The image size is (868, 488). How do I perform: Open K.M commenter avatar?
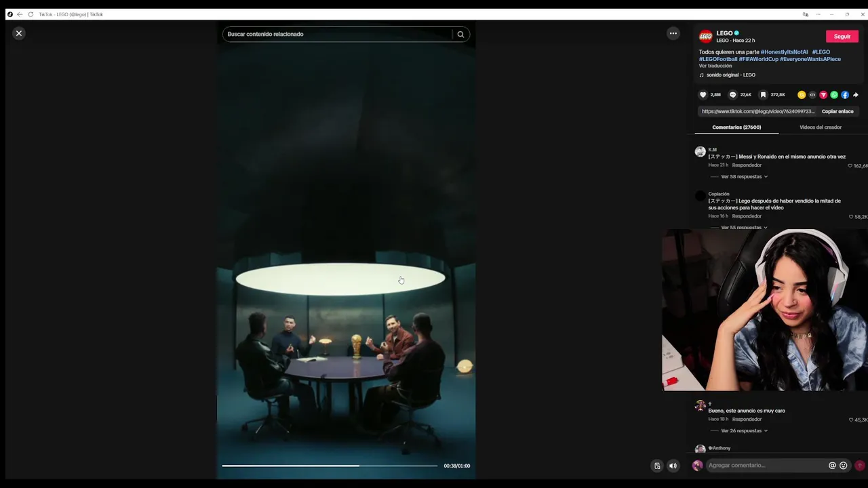(x=700, y=152)
